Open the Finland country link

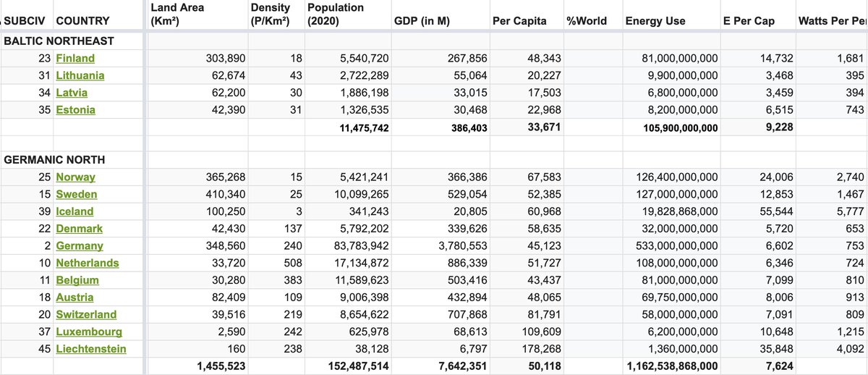[75, 58]
